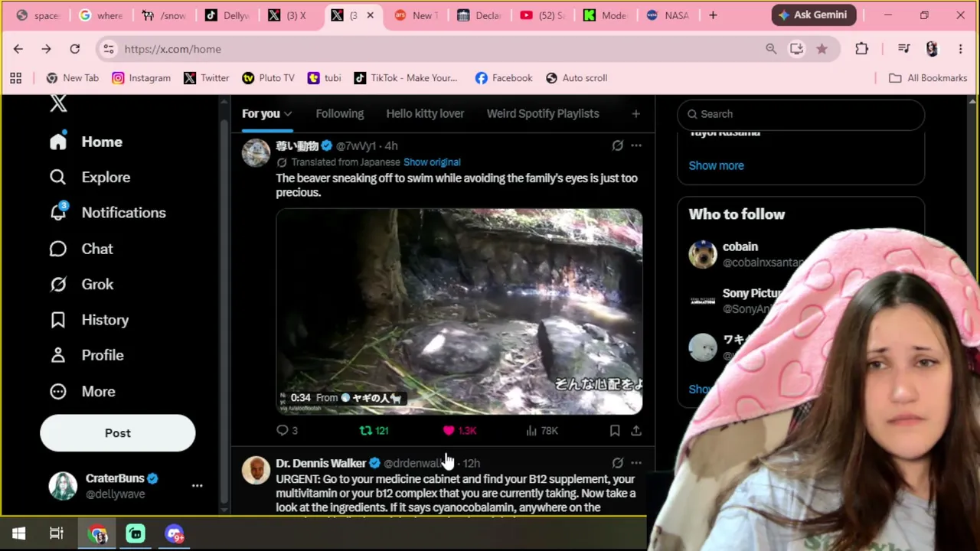Open the zoom magnifier icon in address bar
Image resolution: width=980 pixels, height=551 pixels.
[771, 49]
